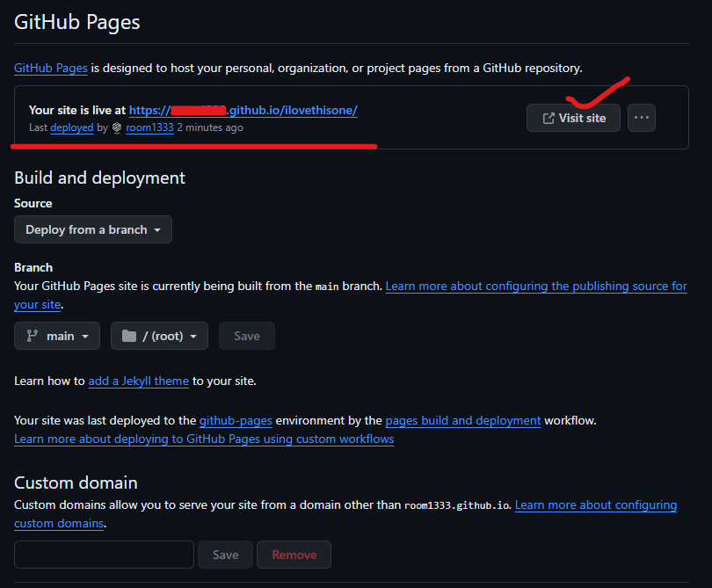Click the 'room1333.github.io' code text

pyautogui.click(x=457, y=505)
